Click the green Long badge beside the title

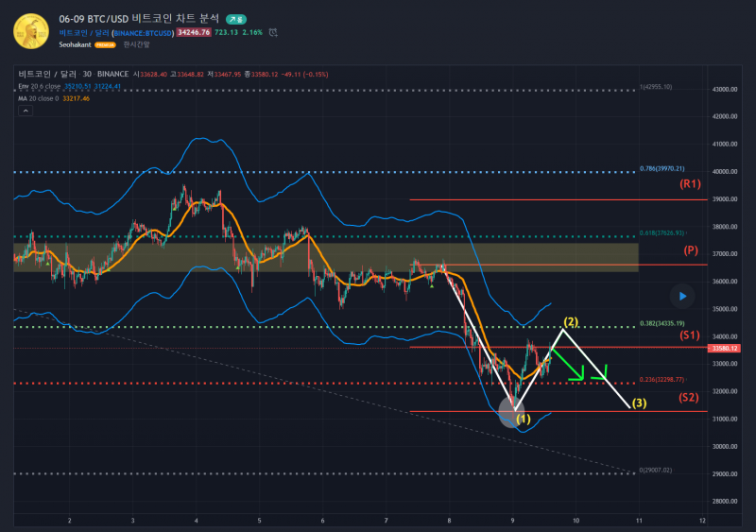tap(236, 19)
